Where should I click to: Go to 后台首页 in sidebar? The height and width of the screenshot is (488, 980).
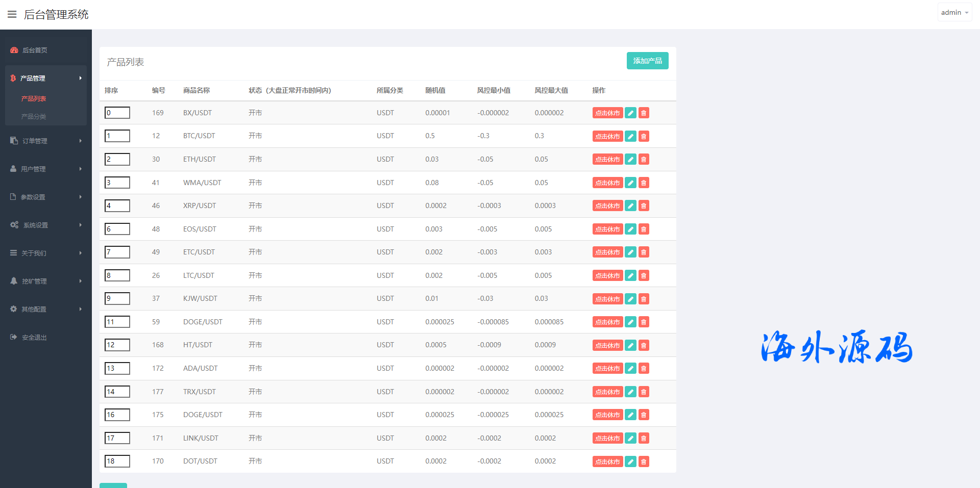pos(35,50)
